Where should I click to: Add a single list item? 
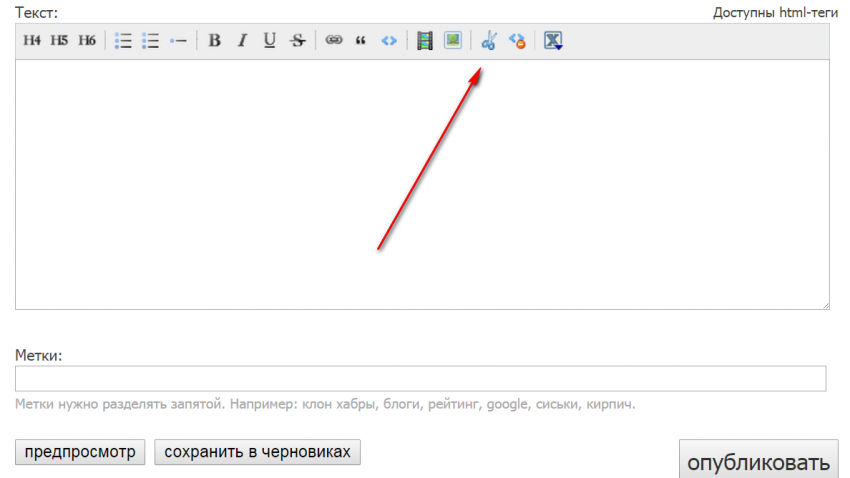click(178, 41)
